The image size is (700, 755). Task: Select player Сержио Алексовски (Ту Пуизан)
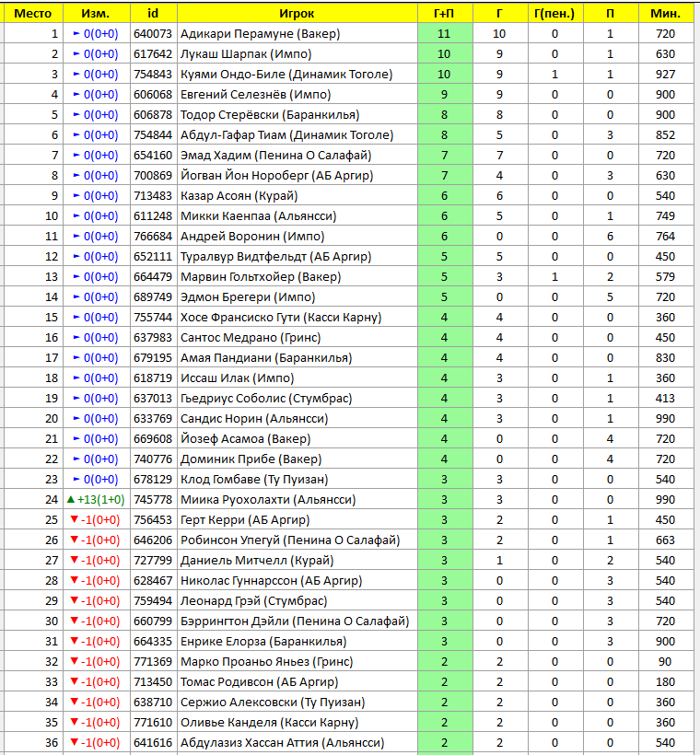point(273,701)
